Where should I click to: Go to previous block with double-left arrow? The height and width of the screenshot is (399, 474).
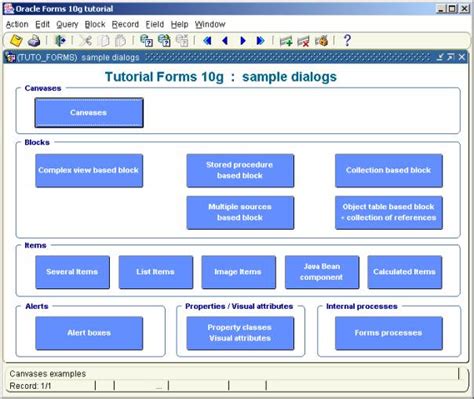207,41
